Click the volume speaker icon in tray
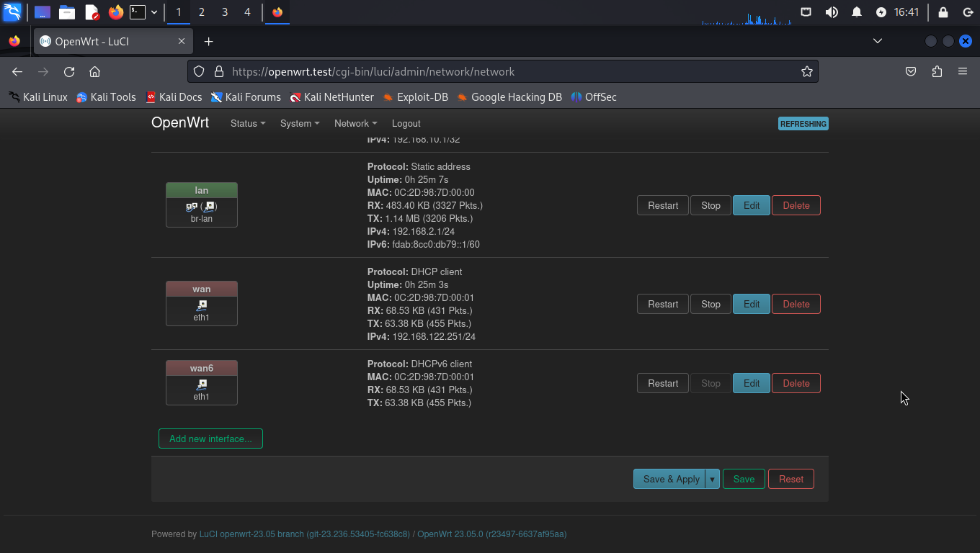The width and height of the screenshot is (980, 553). (x=832, y=12)
